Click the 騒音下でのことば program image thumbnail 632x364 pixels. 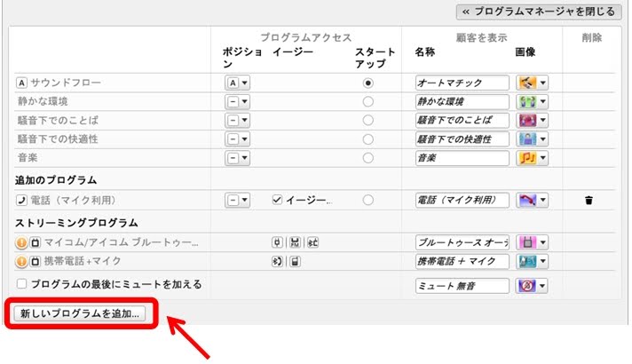click(527, 120)
